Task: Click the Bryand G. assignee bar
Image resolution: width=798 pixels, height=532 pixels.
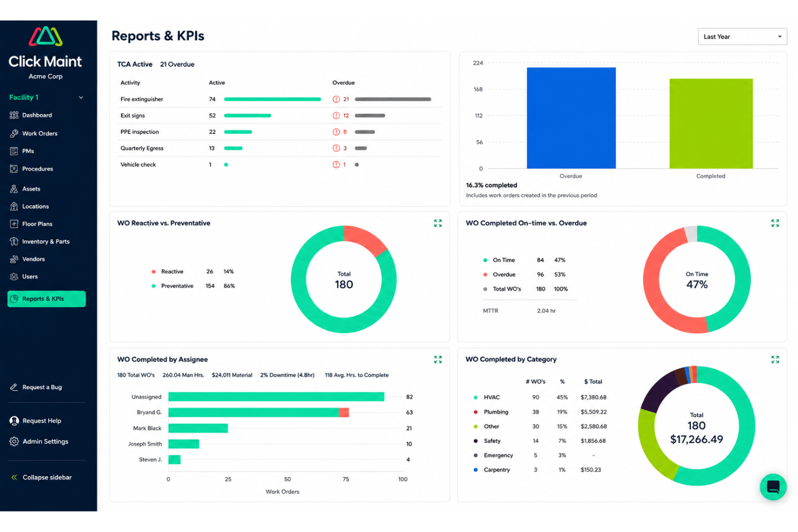Action: [x=258, y=412]
